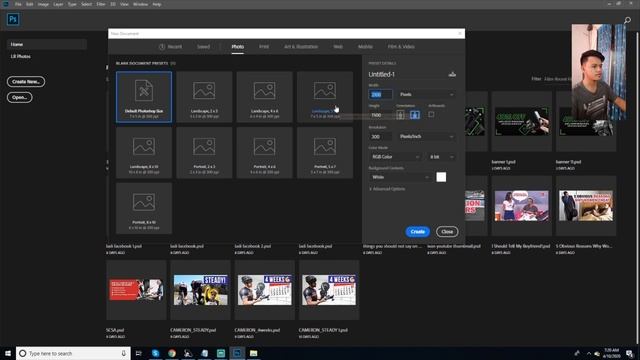The width and height of the screenshot is (640, 360).
Task: Choose Landscape, 2 x 3 preset
Action: pyautogui.click(x=204, y=97)
